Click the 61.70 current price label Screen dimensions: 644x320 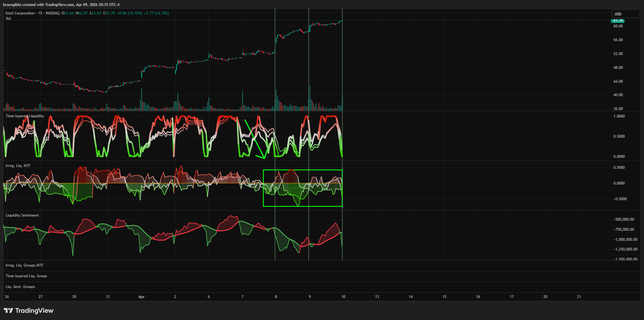pyautogui.click(x=618, y=20)
